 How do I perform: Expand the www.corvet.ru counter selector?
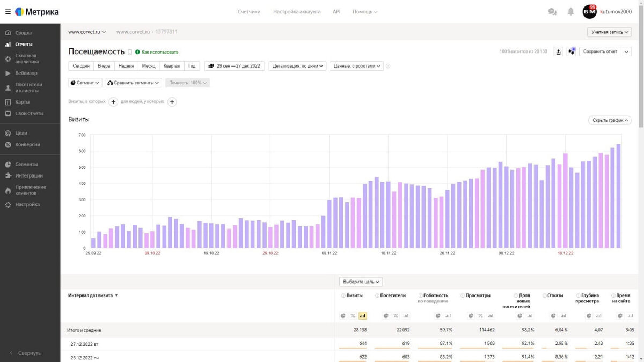pyautogui.click(x=87, y=32)
